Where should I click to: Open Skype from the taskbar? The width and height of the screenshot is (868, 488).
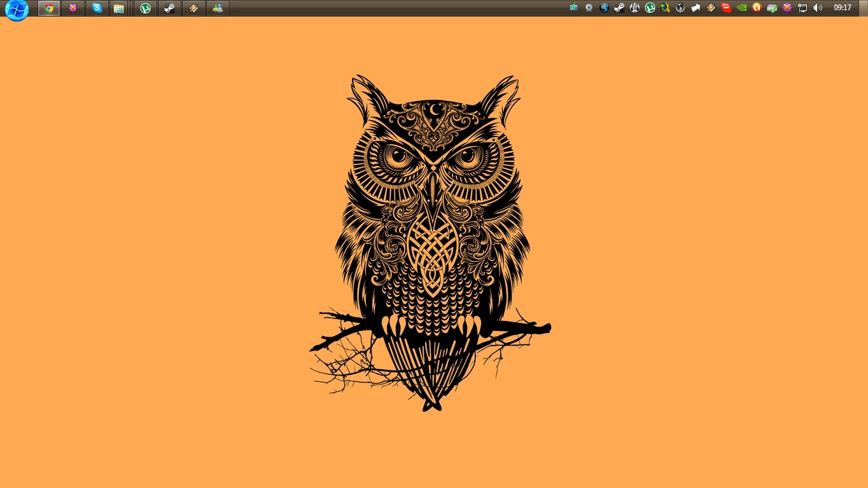97,8
